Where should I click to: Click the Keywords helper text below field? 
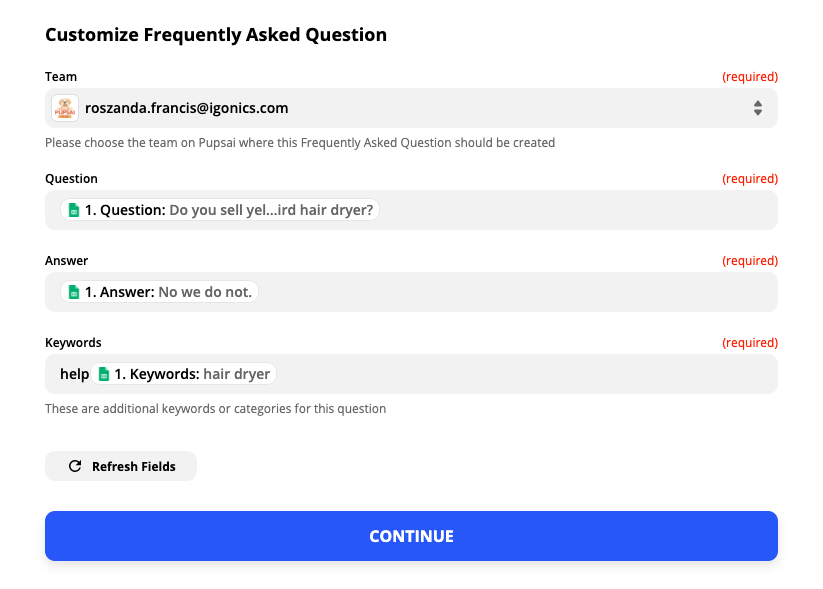(x=215, y=409)
